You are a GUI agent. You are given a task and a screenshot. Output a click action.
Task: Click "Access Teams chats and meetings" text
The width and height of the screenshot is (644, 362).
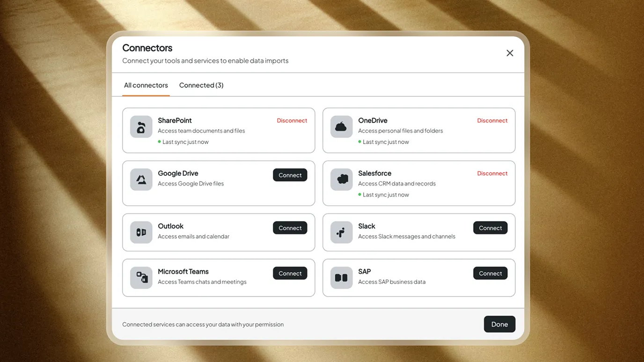point(202,282)
